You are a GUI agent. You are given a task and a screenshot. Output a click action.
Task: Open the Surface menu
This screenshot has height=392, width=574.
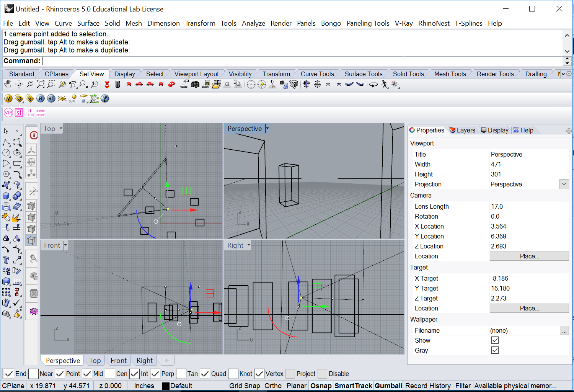coord(88,23)
